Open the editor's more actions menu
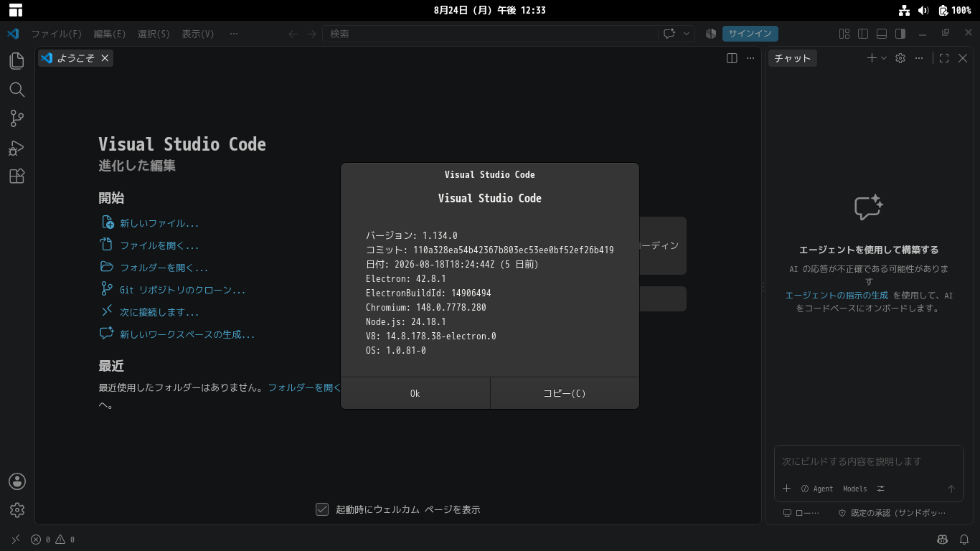The width and height of the screenshot is (980, 551). 750,58
